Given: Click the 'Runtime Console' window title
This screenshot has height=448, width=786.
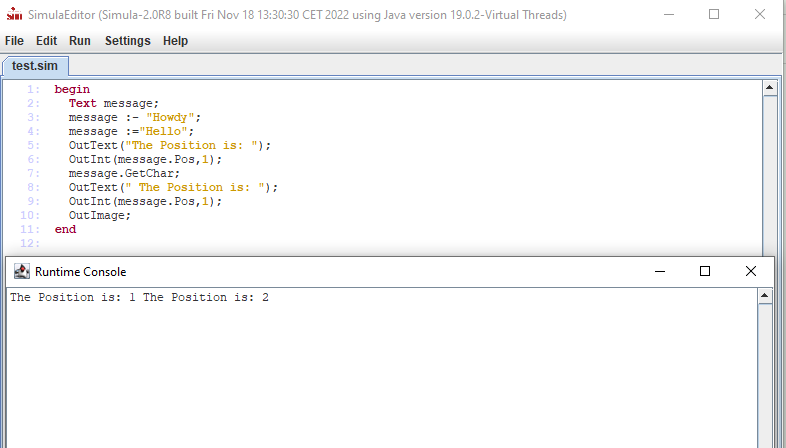Looking at the screenshot, I should [x=81, y=272].
